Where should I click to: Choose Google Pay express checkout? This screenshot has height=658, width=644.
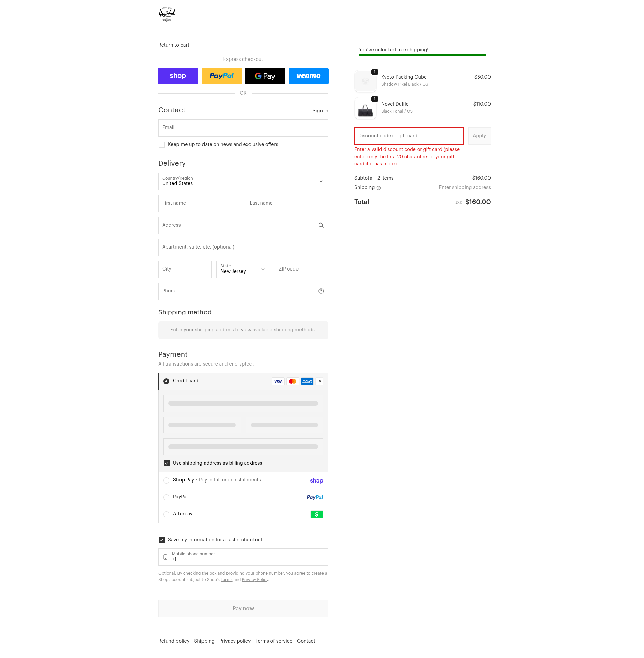[x=264, y=76]
